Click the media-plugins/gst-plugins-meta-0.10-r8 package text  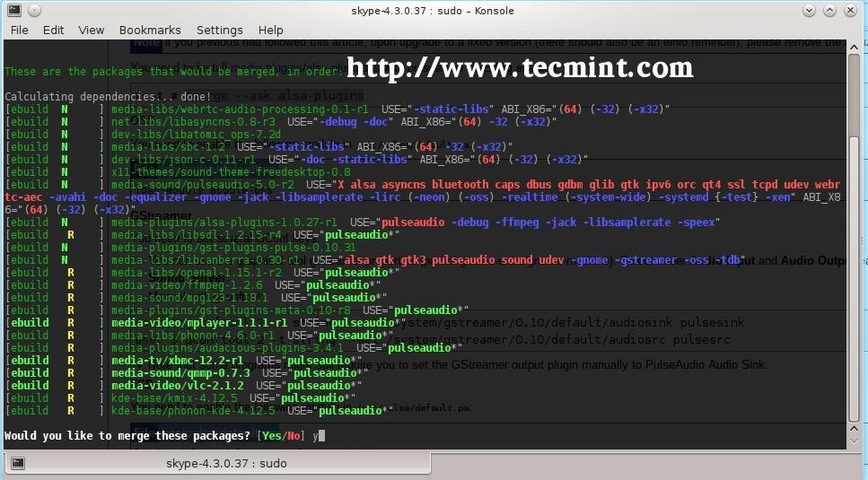(x=231, y=310)
